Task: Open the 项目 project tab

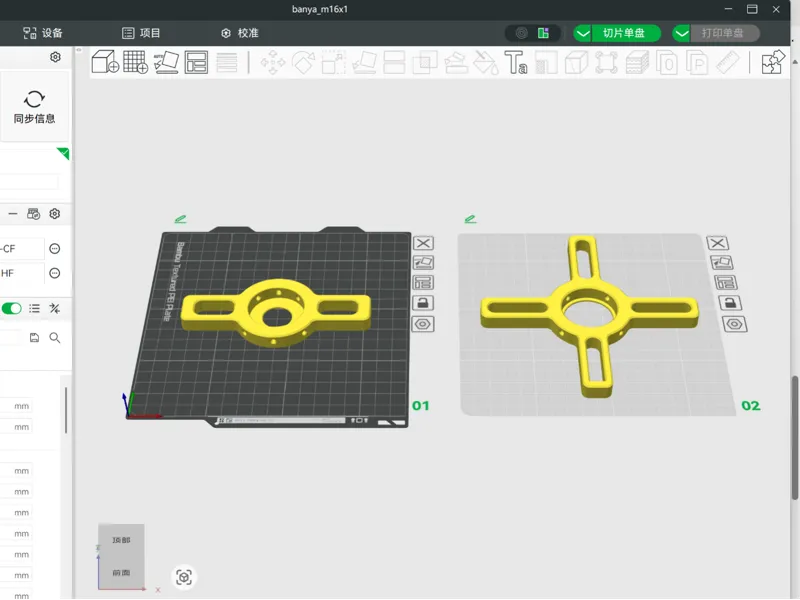Action: [141, 33]
